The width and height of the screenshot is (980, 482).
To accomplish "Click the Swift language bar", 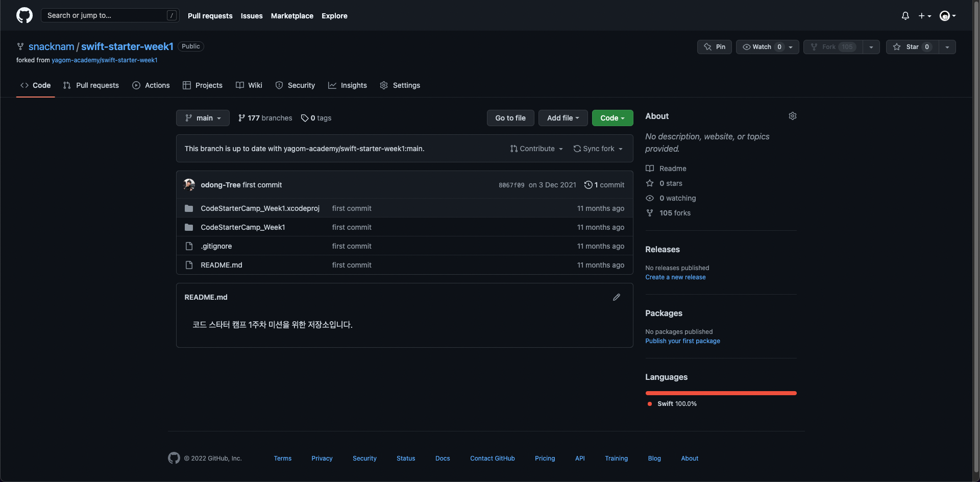I will tap(721, 393).
